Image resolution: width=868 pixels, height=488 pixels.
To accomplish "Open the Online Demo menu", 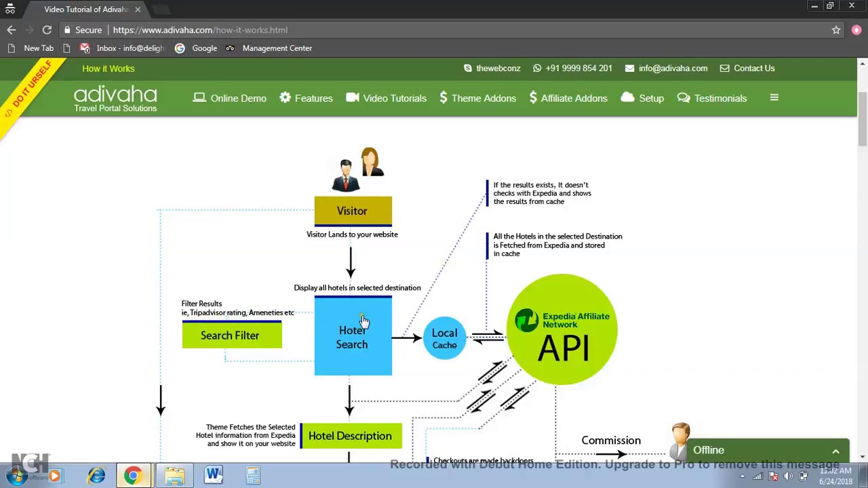I will click(230, 98).
